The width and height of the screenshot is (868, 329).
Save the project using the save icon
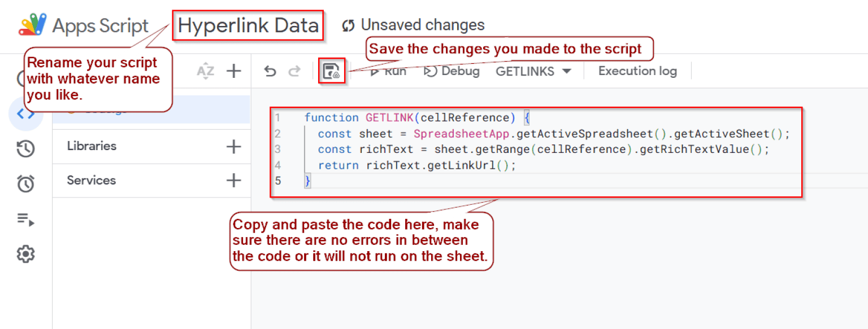tap(332, 71)
